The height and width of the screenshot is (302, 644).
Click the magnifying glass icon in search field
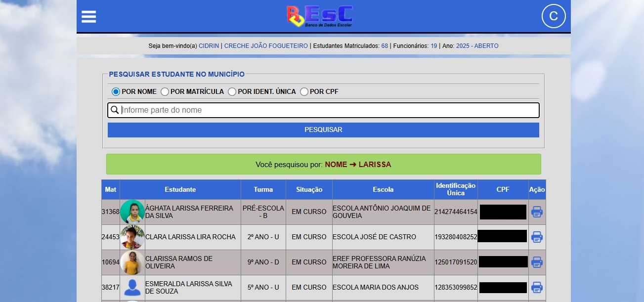point(115,110)
